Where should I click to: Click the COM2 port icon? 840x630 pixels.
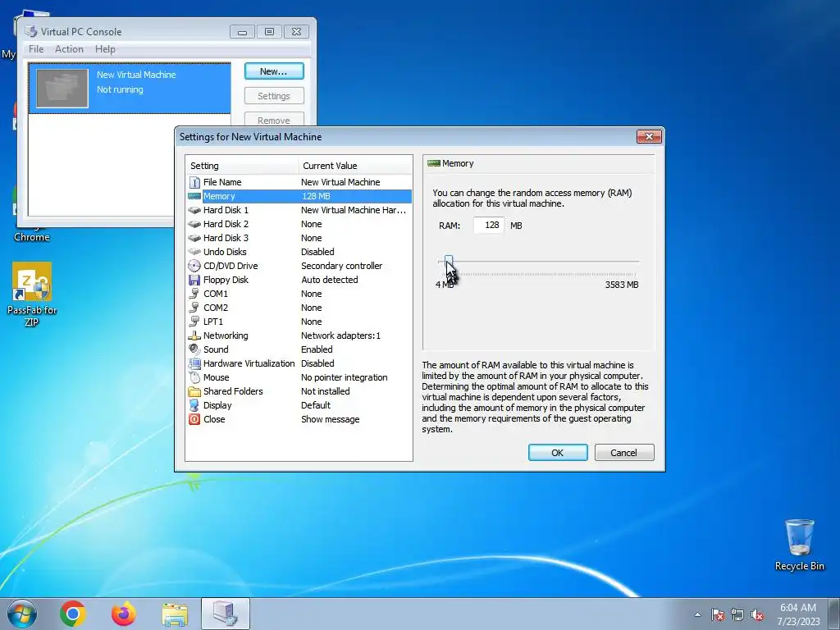coord(194,308)
